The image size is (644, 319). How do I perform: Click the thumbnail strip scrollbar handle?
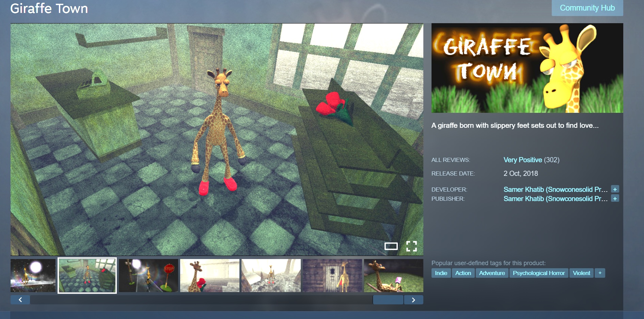pyautogui.click(x=388, y=300)
